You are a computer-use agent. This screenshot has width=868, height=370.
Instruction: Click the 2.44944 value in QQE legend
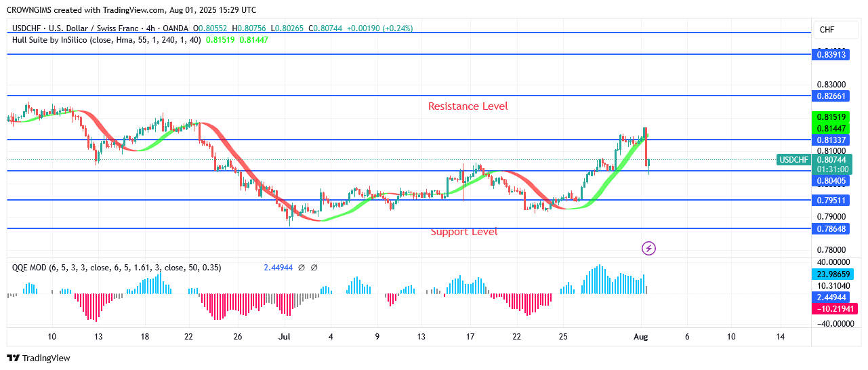coord(278,268)
